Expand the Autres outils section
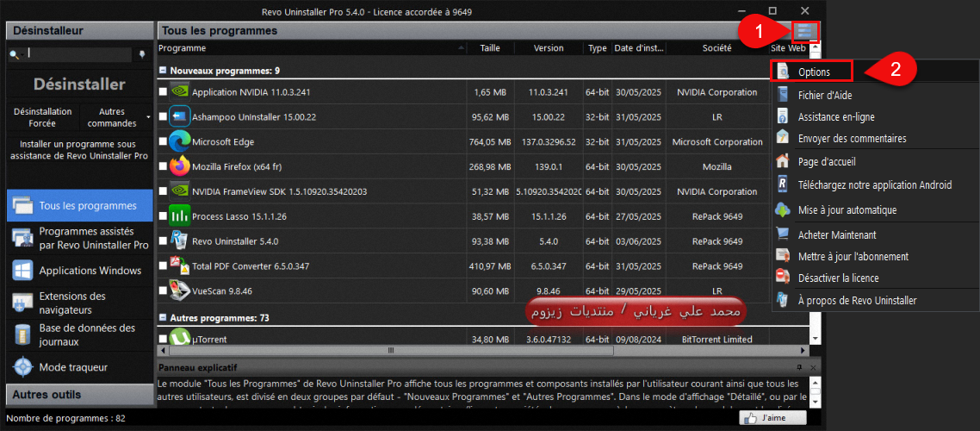The width and height of the screenshot is (980, 431). pyautogui.click(x=79, y=395)
